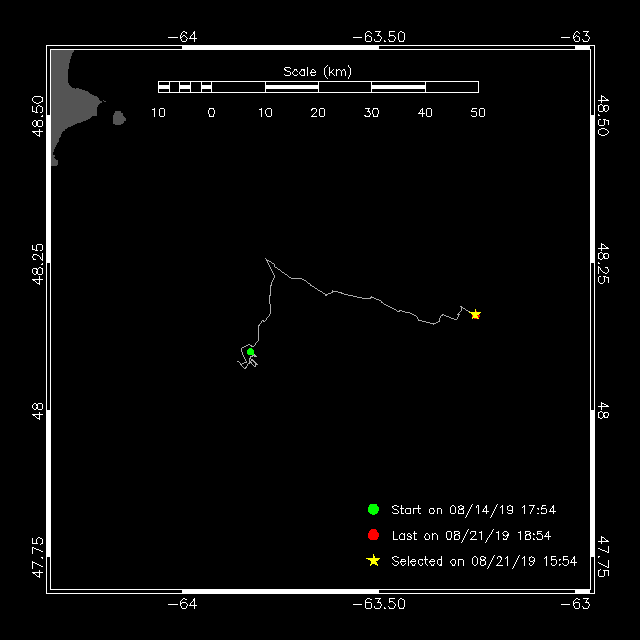This screenshot has width=640, height=640.
Task: Click the northernmost peak of the white track
Action: 266,259
